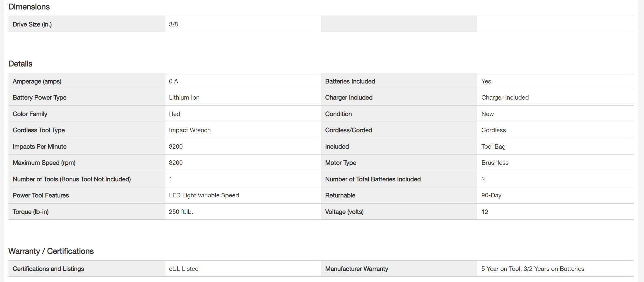Select the Tool Bag included value
Image resolution: width=644 pixels, height=282 pixels.
coord(493,147)
